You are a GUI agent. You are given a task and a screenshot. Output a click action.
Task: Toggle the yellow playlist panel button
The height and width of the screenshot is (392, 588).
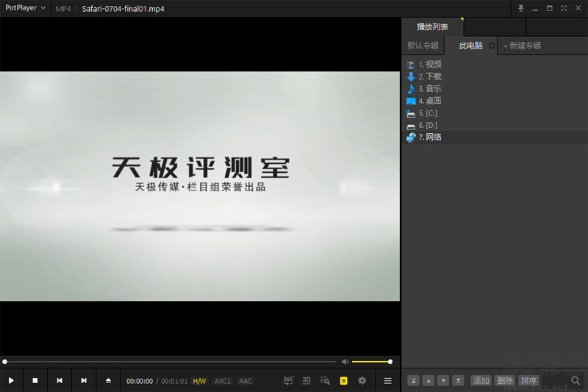pyautogui.click(x=343, y=381)
